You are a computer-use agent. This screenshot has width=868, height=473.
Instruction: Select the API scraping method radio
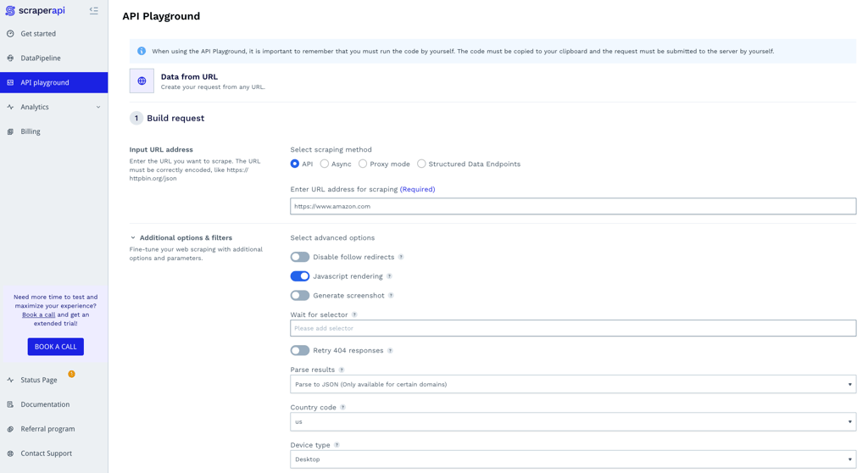(294, 164)
